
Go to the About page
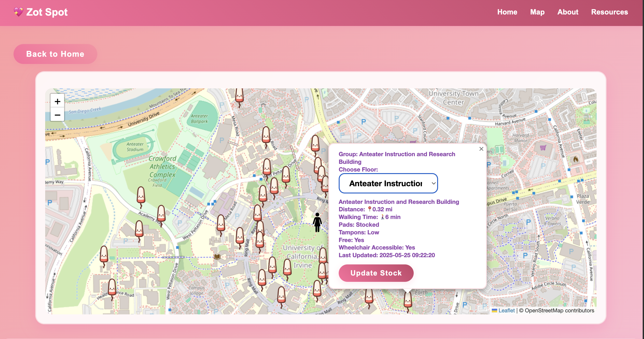[567, 12]
